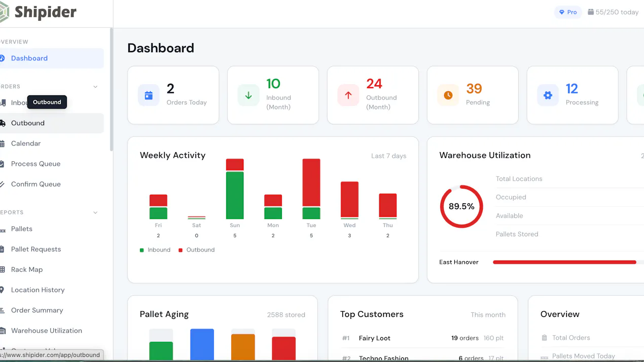This screenshot has width=644, height=362.
Task: Click the Tuesday bar in Weekly Activity
Action: coord(311,189)
